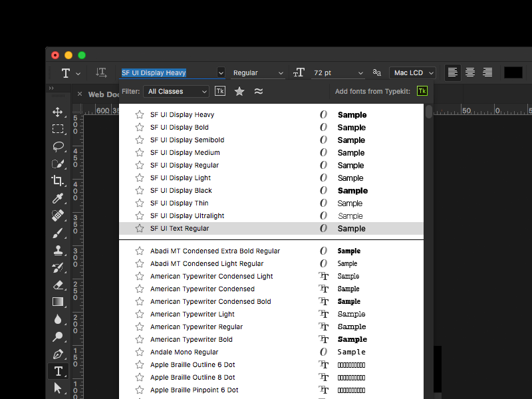Close the Web Doc document tab
The width and height of the screenshot is (532, 399).
click(79, 94)
